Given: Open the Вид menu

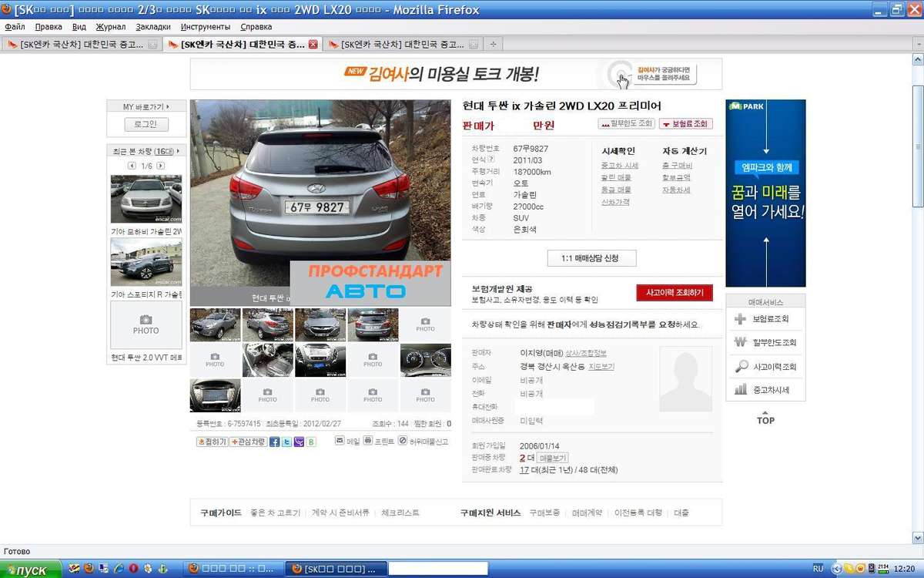Looking at the screenshot, I should pos(79,27).
